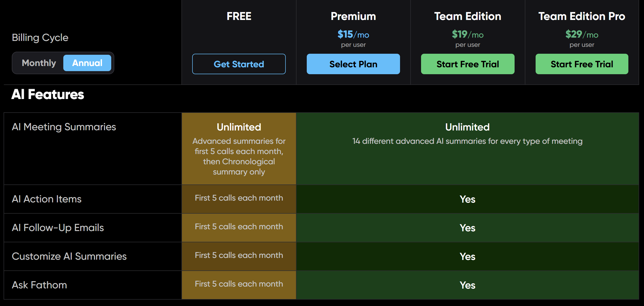
Task: Click the AI Features section heading
Action: (48, 94)
